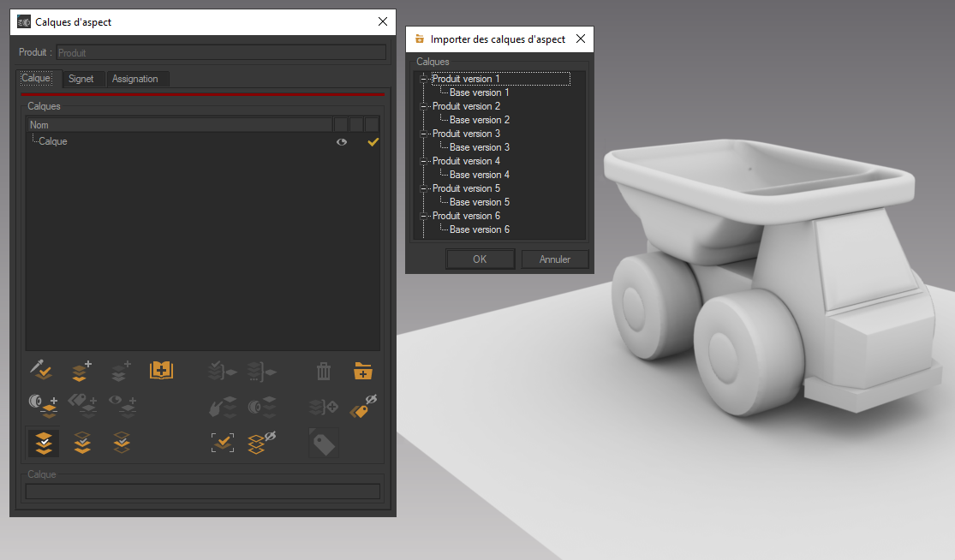Click the delete layer trash icon
955x560 pixels.
pos(323,371)
